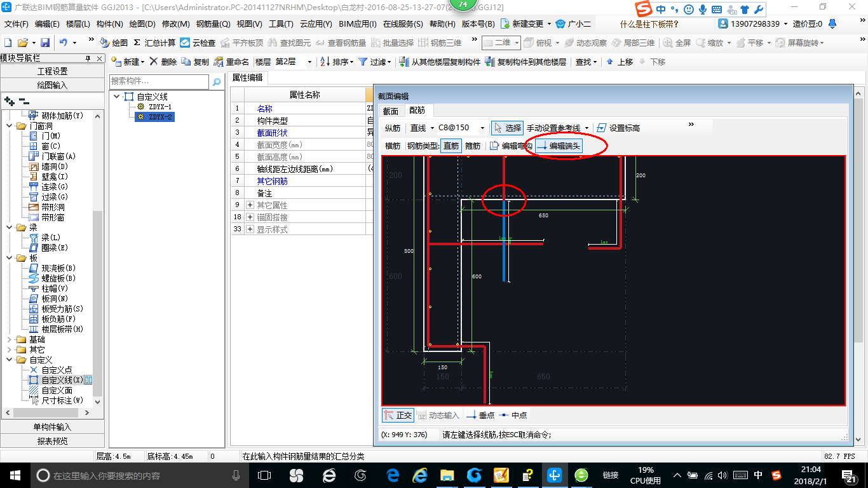Click 从其他楼层复制构件 button
868x488 pixels.
(440, 62)
